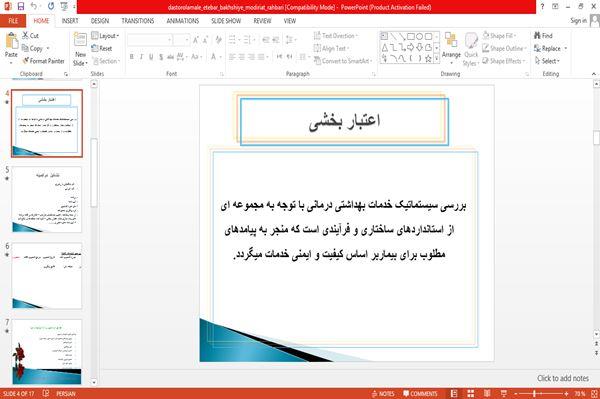The height and width of the screenshot is (399, 600).
Task: Click Sign in link
Action: (578, 21)
